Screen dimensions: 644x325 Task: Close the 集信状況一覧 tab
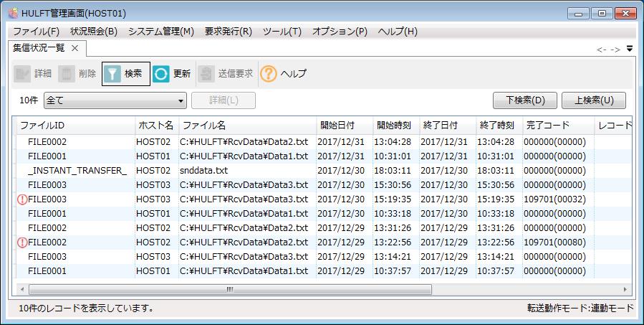75,48
